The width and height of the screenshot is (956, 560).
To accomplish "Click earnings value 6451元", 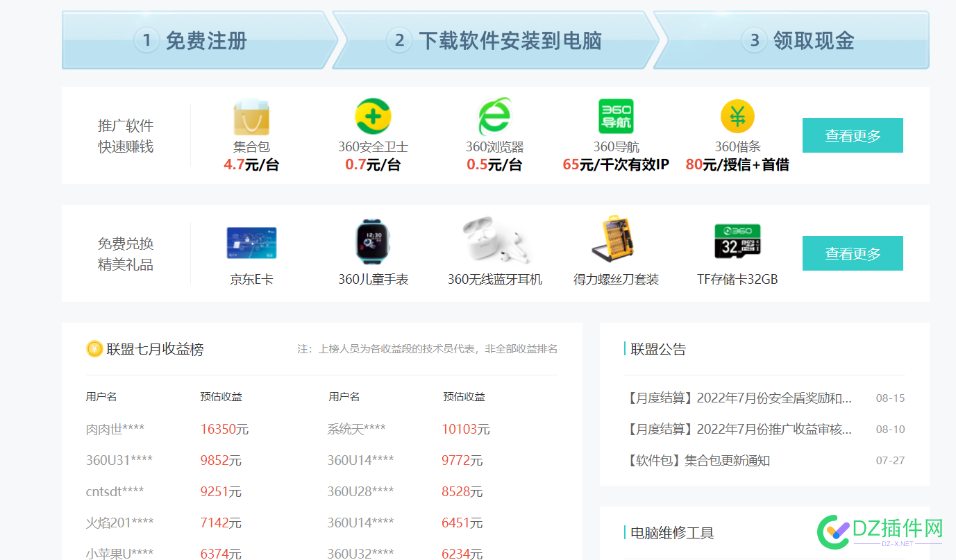I will tap(462, 523).
